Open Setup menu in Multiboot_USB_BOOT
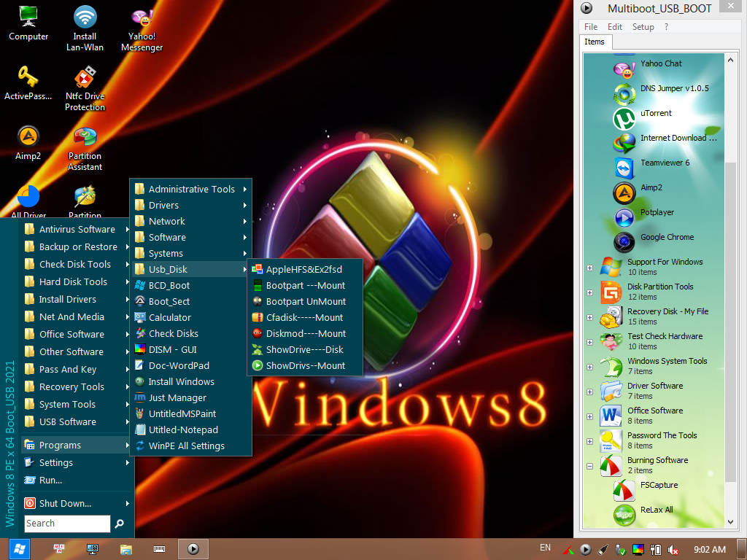 [643, 27]
